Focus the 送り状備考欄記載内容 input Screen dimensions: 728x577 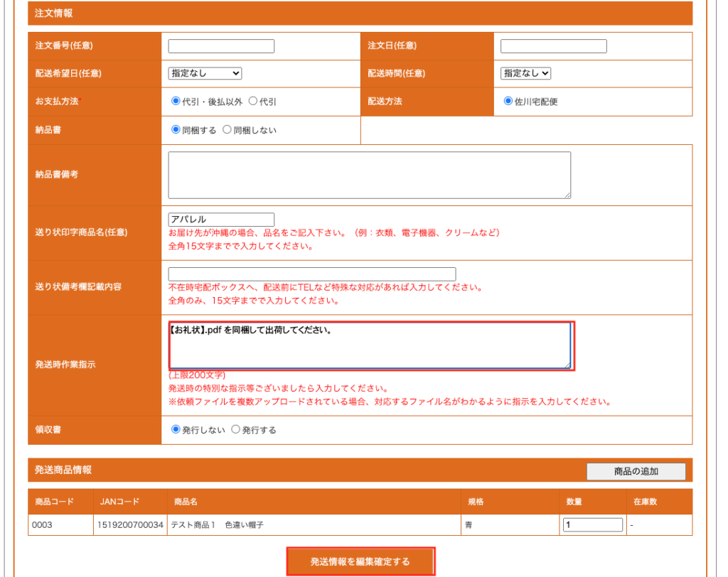311,274
